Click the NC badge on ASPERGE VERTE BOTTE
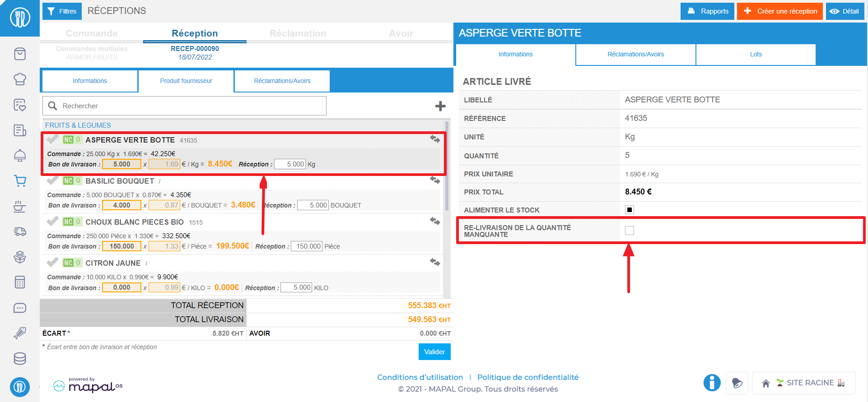This screenshot has width=868, height=402. [x=68, y=140]
